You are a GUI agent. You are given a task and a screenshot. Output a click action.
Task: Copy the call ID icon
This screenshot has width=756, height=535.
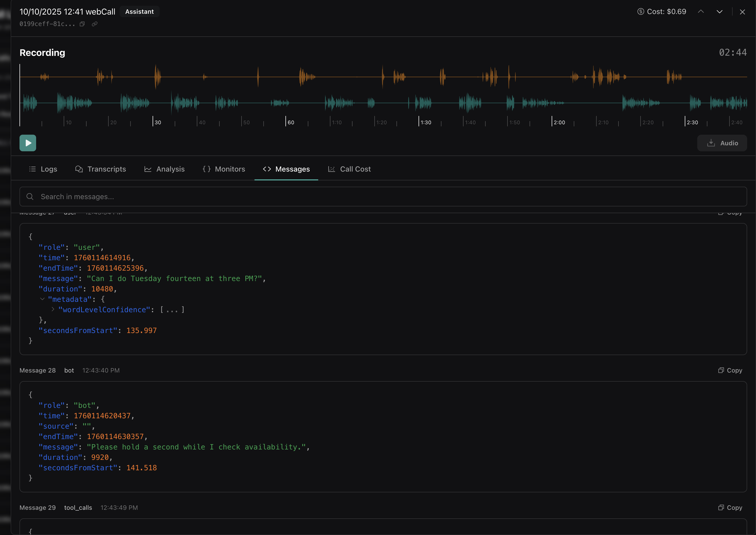(x=82, y=24)
